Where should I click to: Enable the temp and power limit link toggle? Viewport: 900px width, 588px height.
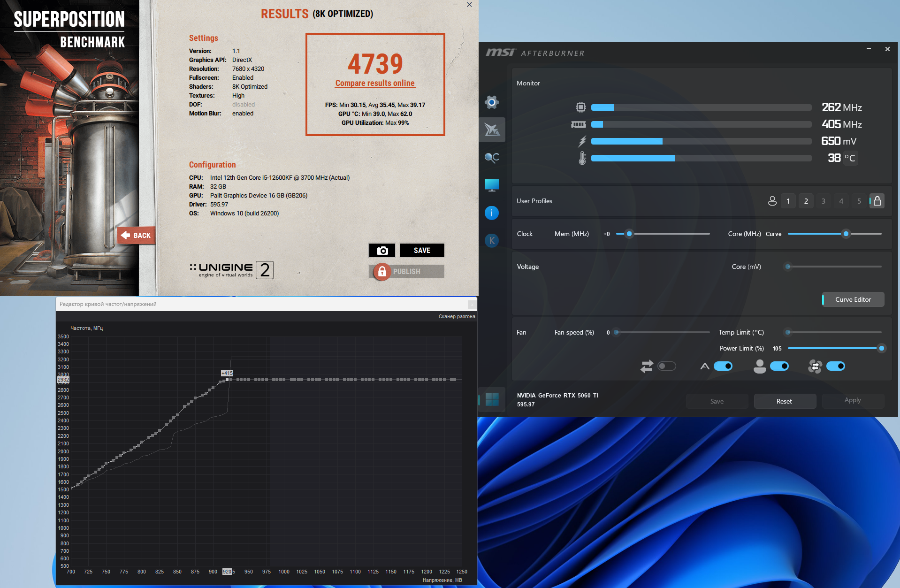click(x=667, y=366)
